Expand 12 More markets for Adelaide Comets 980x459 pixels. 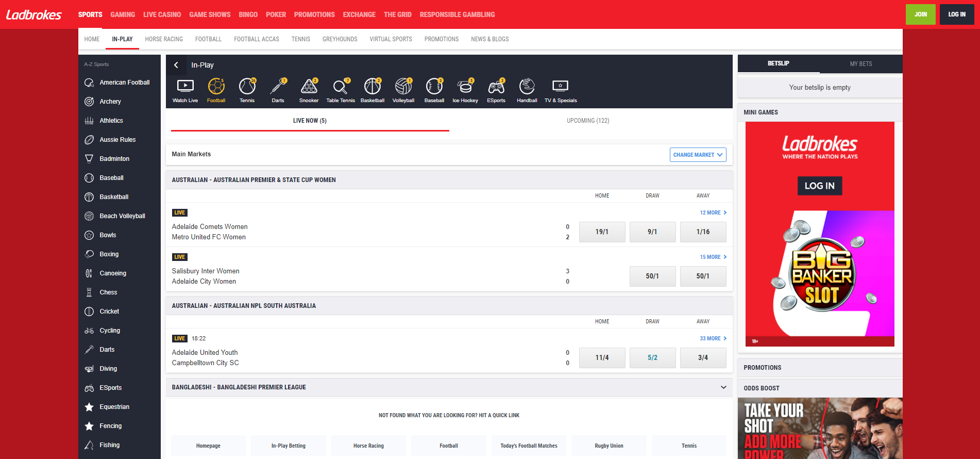[713, 212]
